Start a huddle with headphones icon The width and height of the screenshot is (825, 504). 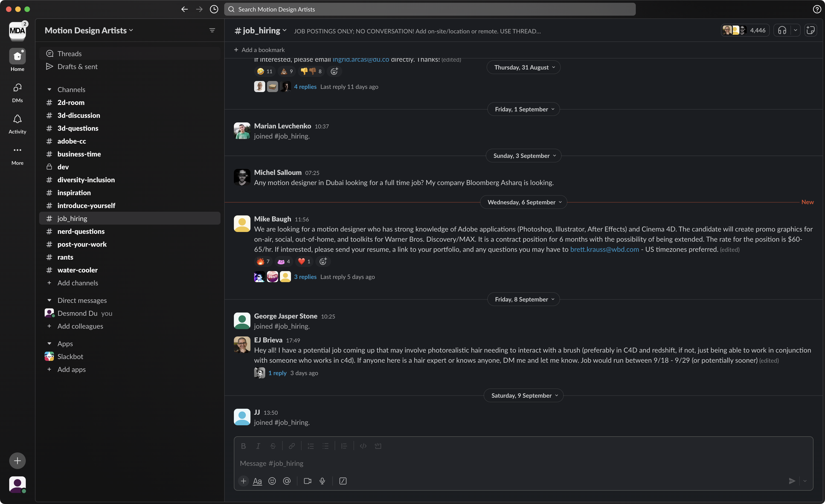point(782,30)
